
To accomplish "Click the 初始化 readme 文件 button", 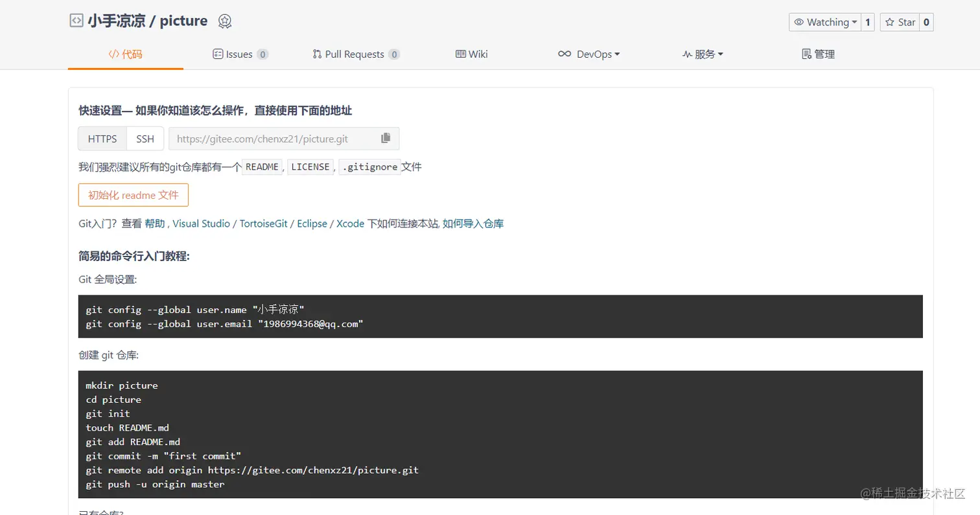I will pyautogui.click(x=134, y=195).
